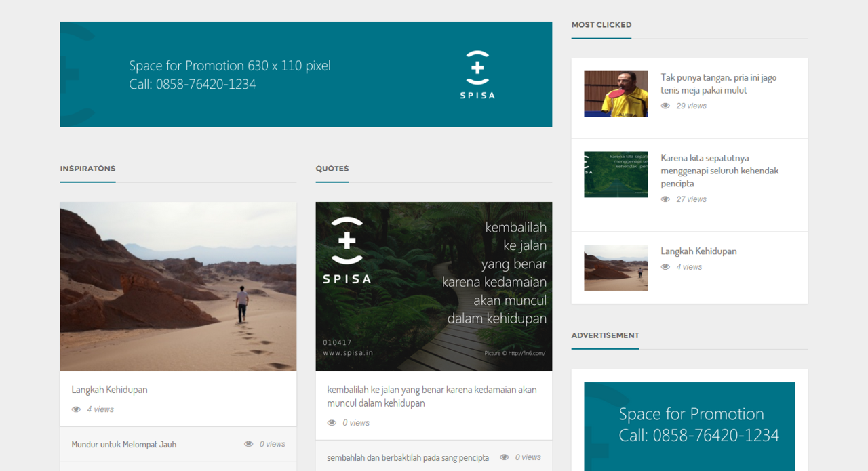Select the ADVERTISEMENT heading
868x471 pixels.
click(606, 335)
